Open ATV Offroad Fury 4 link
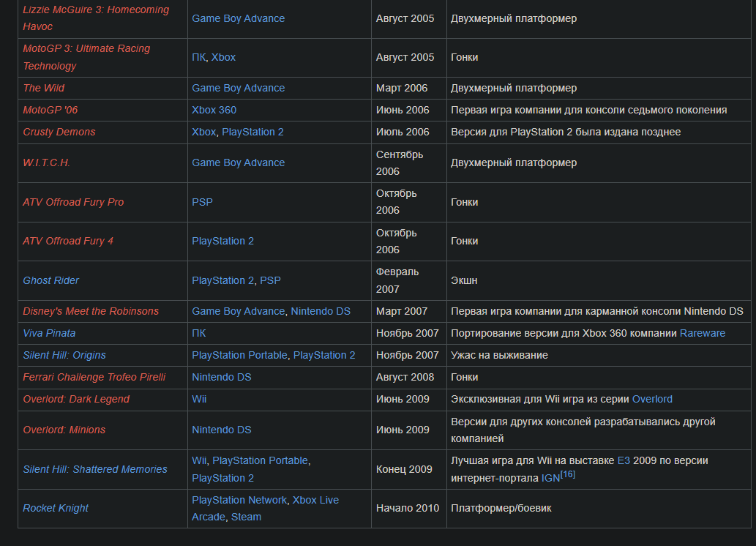This screenshot has height=546, width=756. point(68,241)
